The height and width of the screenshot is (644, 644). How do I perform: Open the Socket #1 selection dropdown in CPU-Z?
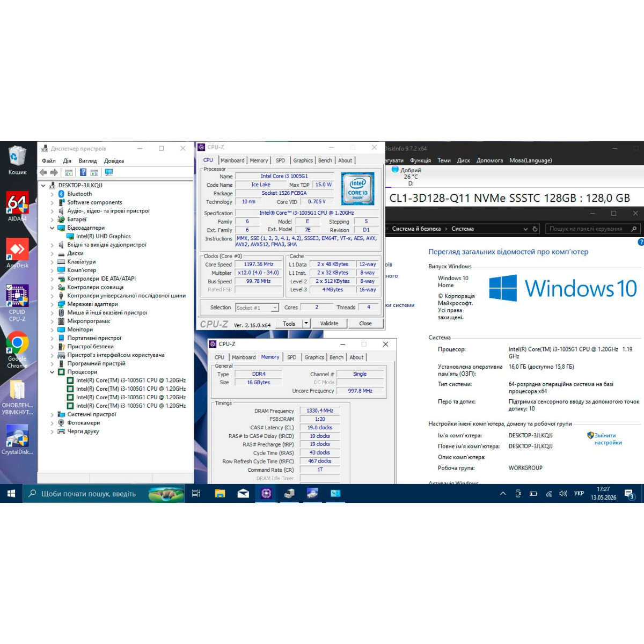[275, 308]
